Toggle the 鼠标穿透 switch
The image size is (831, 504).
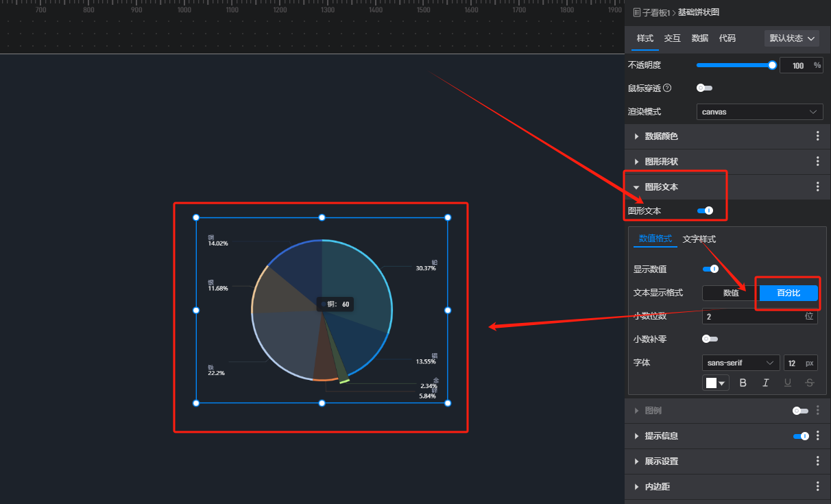pyautogui.click(x=704, y=88)
